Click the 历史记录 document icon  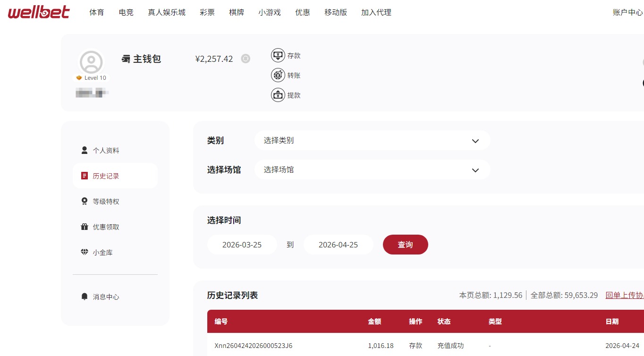[85, 176]
